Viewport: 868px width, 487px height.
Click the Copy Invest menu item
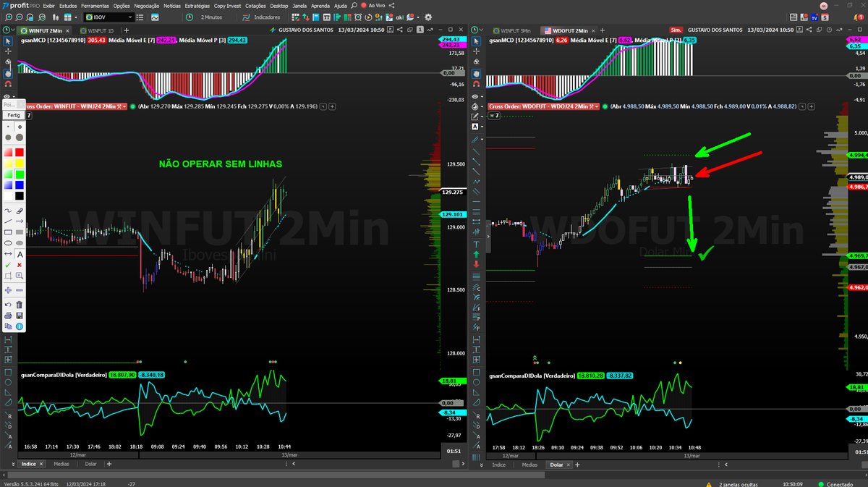[x=229, y=5]
